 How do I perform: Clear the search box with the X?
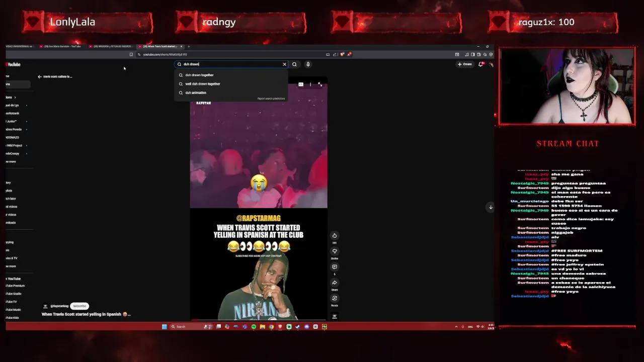(x=284, y=64)
